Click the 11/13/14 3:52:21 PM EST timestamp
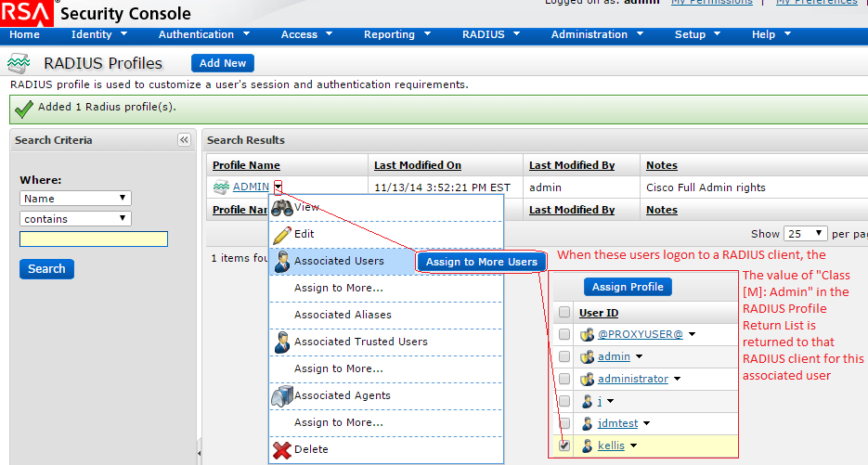Image resolution: width=868 pixels, height=465 pixels. point(442,187)
